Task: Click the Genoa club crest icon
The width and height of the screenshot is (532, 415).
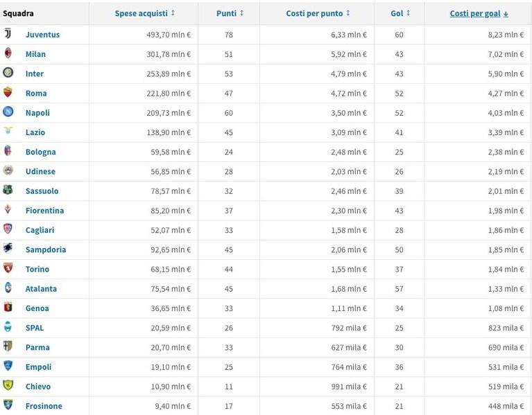Action: 8,307
